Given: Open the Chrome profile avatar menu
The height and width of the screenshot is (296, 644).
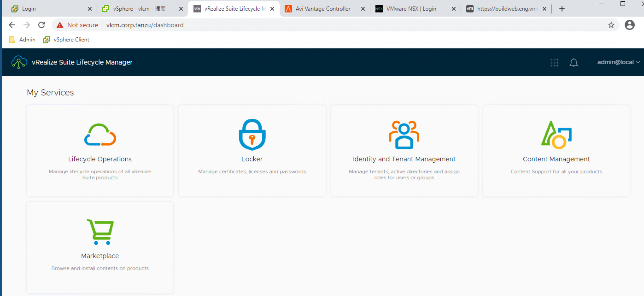Looking at the screenshot, I should (x=629, y=25).
